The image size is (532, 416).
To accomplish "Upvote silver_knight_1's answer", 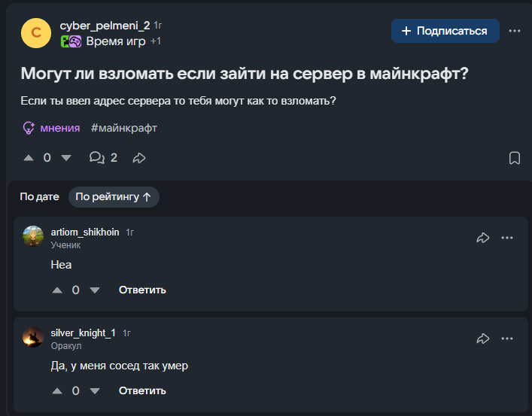I will tap(57, 391).
